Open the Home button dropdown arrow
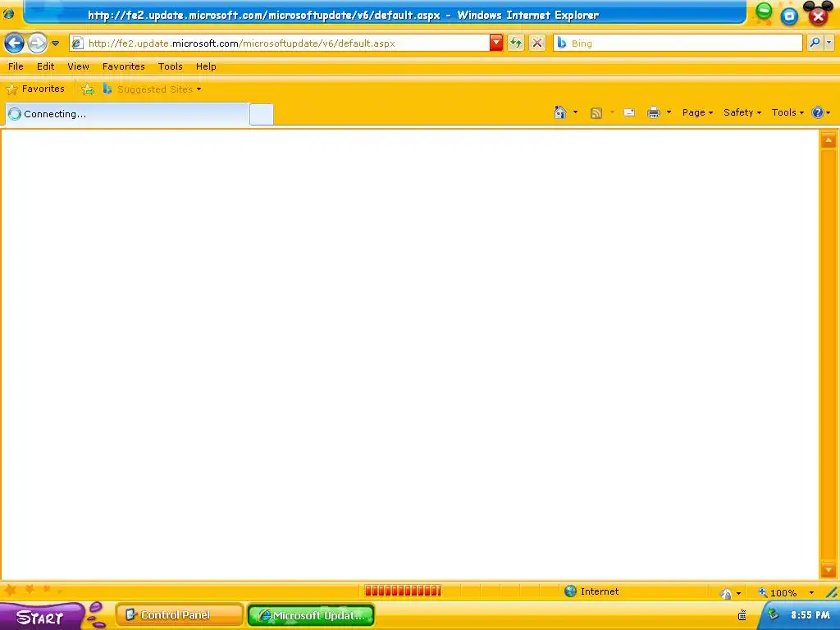Screen dimensions: 840x630 [575, 112]
